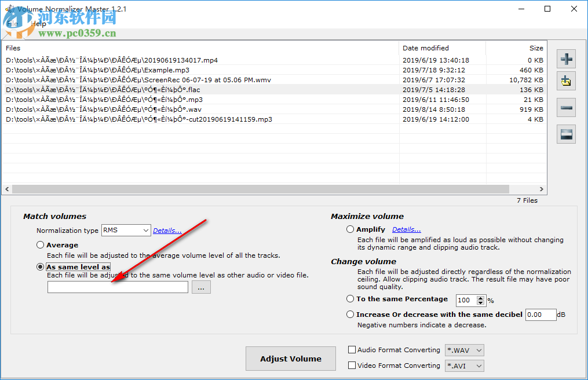588x380 pixels.
Task: Clear the entire file list
Action: 566,134
